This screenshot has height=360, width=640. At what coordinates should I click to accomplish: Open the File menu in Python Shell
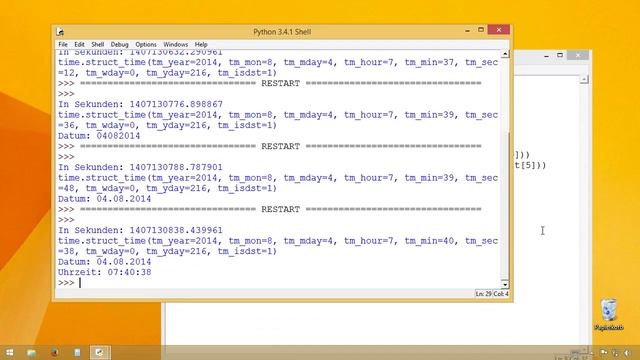click(63, 44)
